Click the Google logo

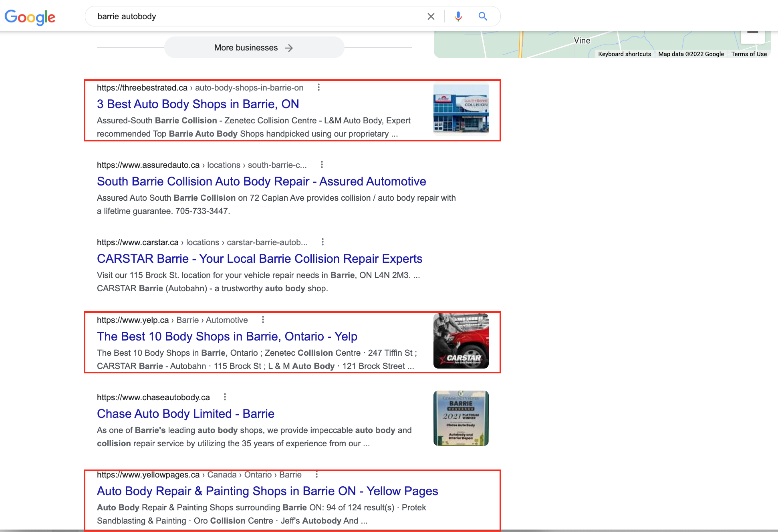point(30,17)
